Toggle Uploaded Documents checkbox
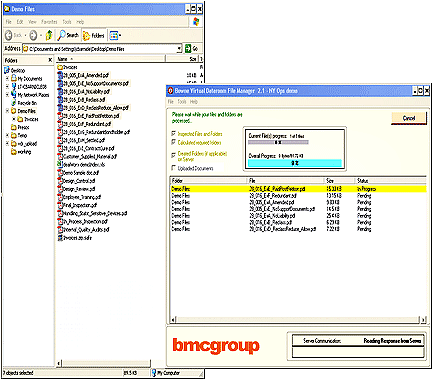Image resolution: width=440 pixels, height=386 pixels. (173, 168)
